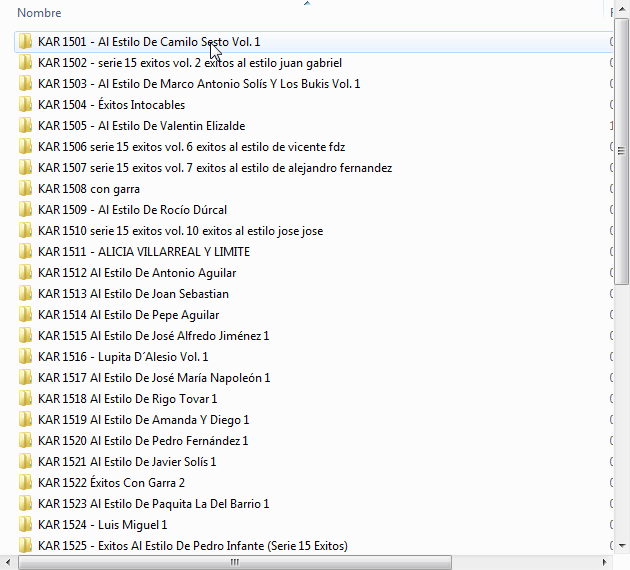Select 'KAR 1520 Al Estilo De Pedro Fernández 1'
Screen dimensions: 630x570
[143, 441]
